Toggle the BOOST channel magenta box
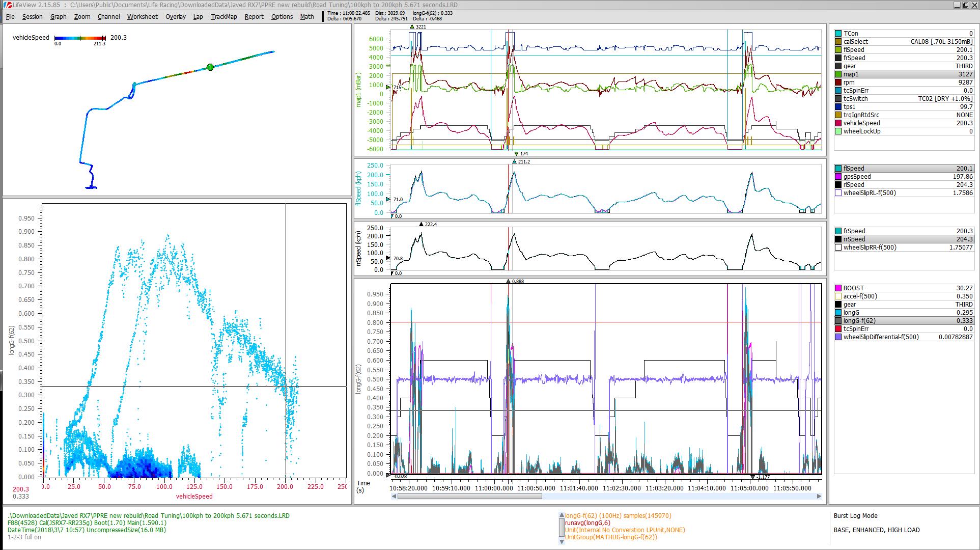Image resolution: width=980 pixels, height=550 pixels. click(838, 288)
